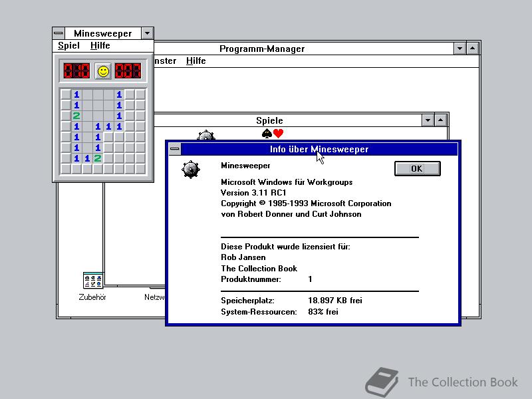Open the Info dialog control menu box
The height and width of the screenshot is (399, 532).
click(175, 149)
